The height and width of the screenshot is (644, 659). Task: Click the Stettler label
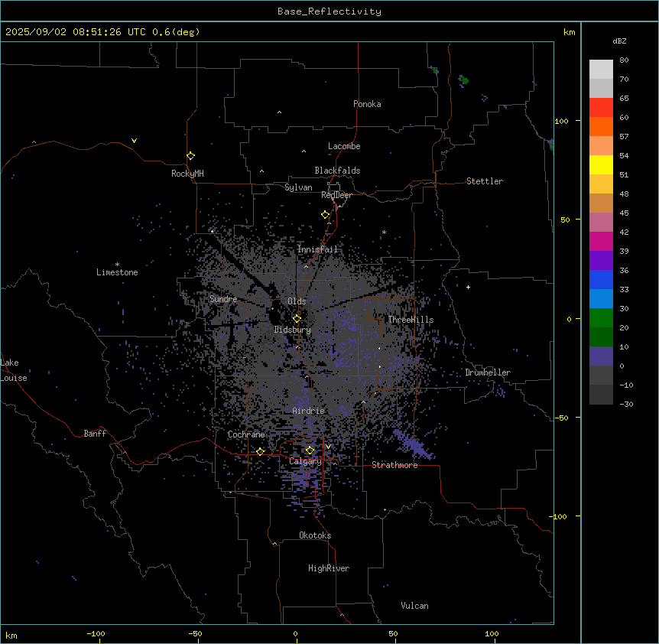485,181
